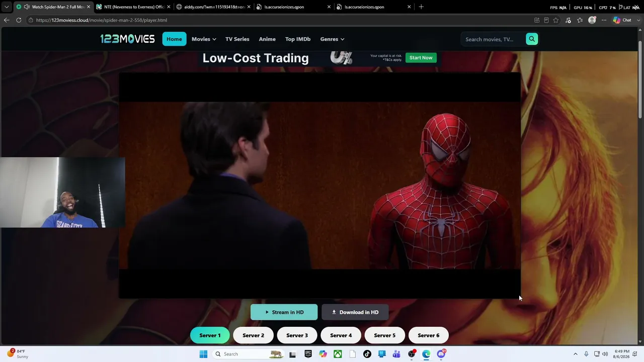Open the media control icon in browser toolbar
644x362 pixels.
568,20
